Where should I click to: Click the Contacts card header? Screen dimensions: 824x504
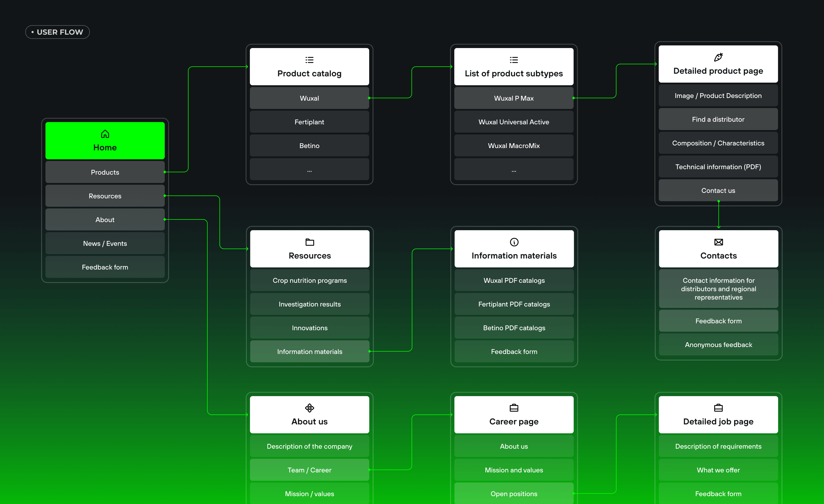point(718,249)
